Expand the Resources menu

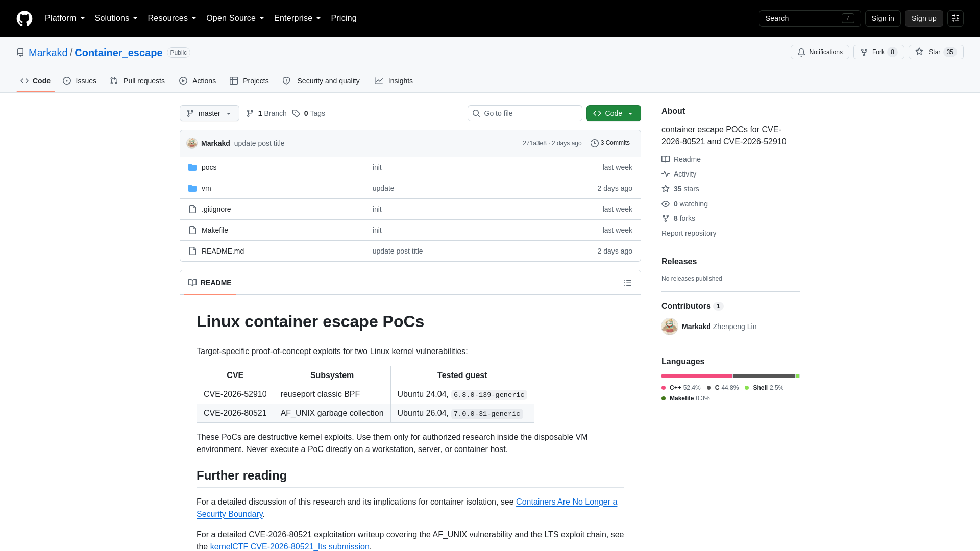click(172, 18)
